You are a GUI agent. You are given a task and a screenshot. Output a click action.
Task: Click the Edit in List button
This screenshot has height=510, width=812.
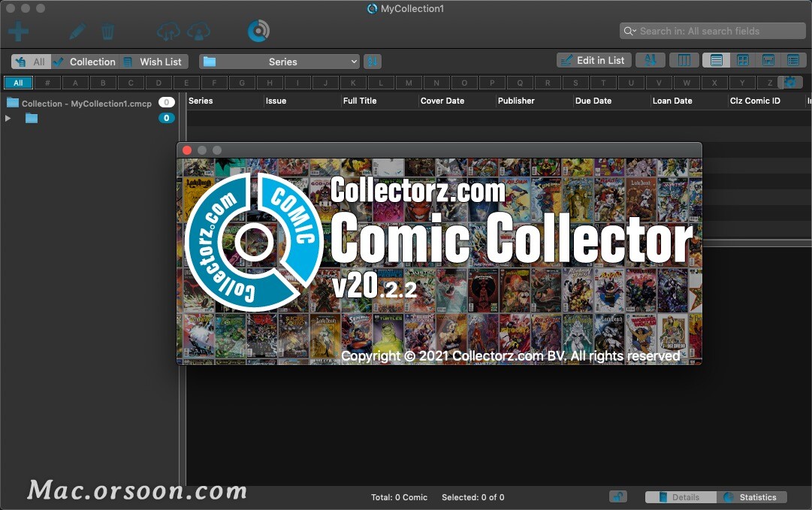(x=594, y=60)
